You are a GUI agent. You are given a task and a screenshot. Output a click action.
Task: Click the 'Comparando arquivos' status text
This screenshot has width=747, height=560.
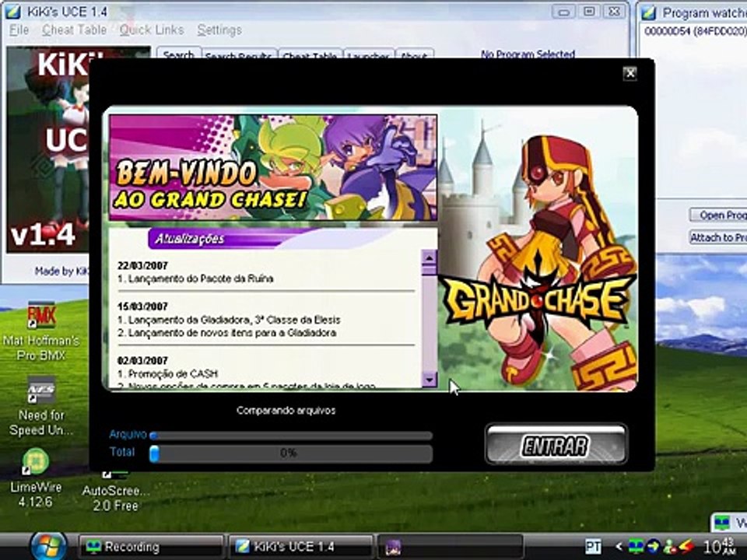click(286, 411)
